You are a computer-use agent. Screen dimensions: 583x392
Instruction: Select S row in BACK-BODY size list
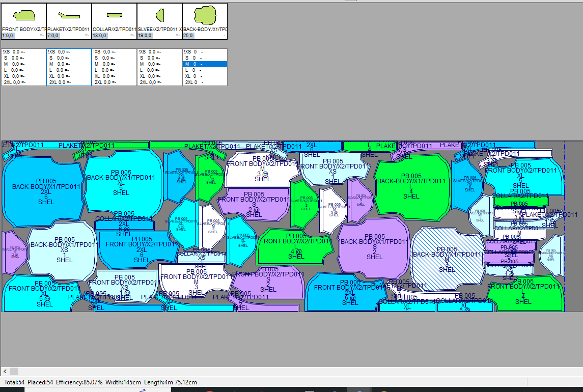point(205,58)
